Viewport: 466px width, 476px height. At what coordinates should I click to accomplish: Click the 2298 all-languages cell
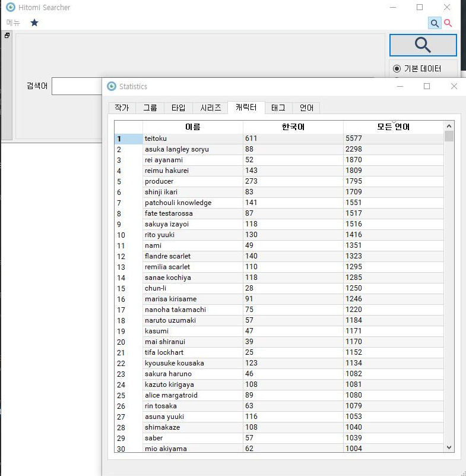coord(393,149)
